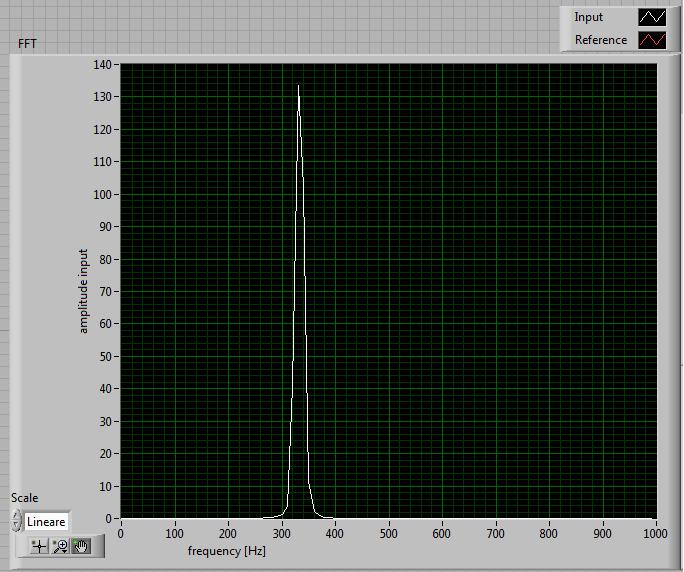Click the peak of the FFT spike
This screenshot has height=572, width=684.
click(x=298, y=86)
